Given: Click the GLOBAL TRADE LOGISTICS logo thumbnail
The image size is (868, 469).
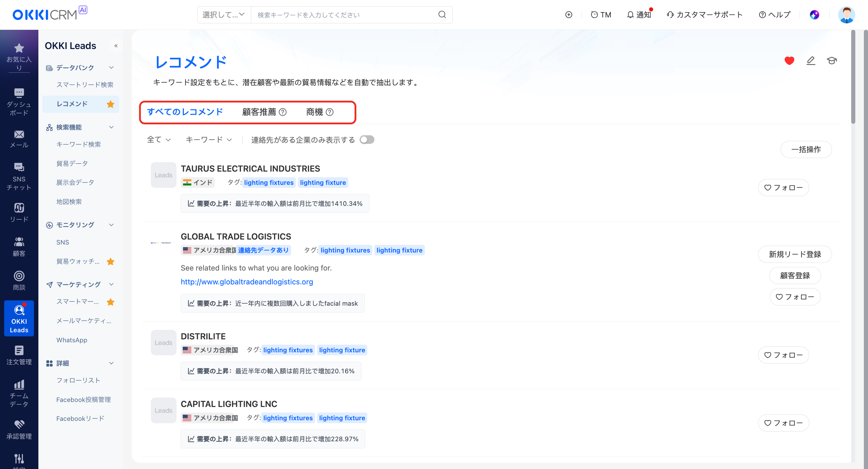Looking at the screenshot, I should click(x=161, y=242).
